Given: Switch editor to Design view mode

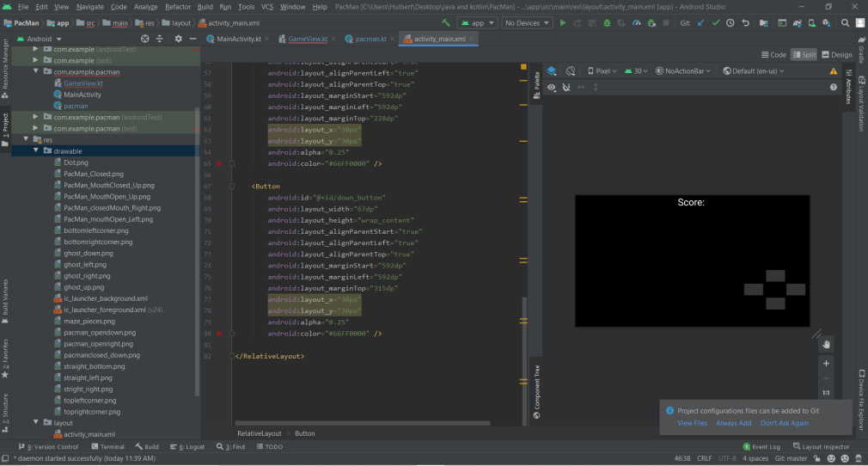Looking at the screenshot, I should tap(837, 54).
